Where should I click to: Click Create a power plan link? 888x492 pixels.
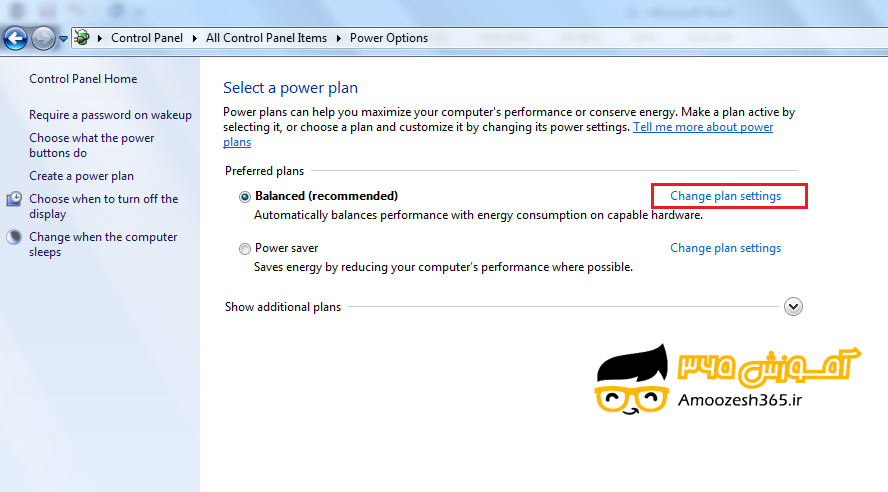[x=81, y=176]
